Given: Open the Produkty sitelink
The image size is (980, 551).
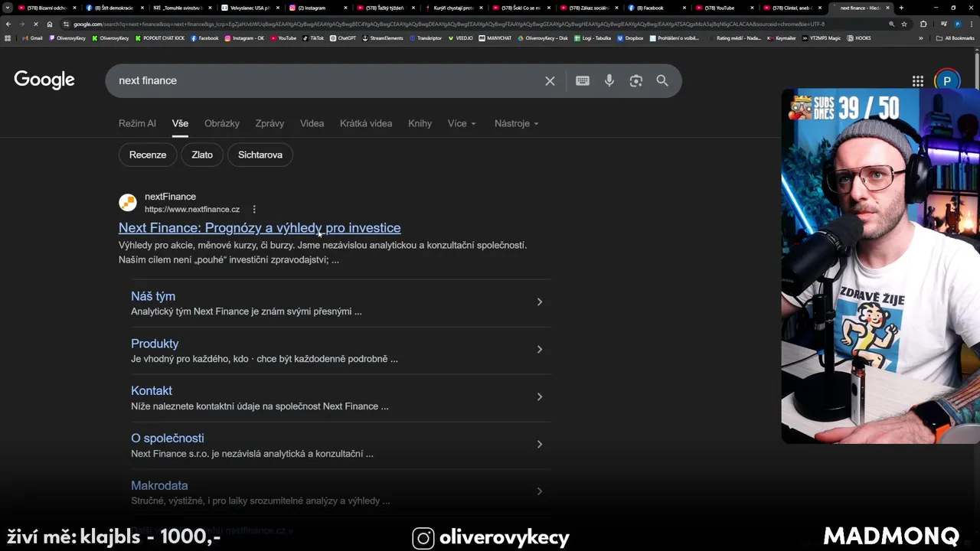Looking at the screenshot, I should click(x=155, y=344).
